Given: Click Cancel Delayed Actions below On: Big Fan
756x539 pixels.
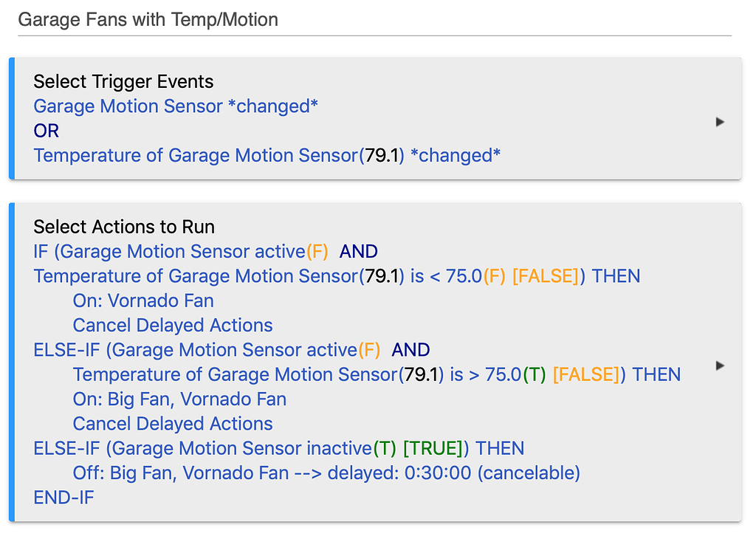Looking at the screenshot, I should click(173, 424).
